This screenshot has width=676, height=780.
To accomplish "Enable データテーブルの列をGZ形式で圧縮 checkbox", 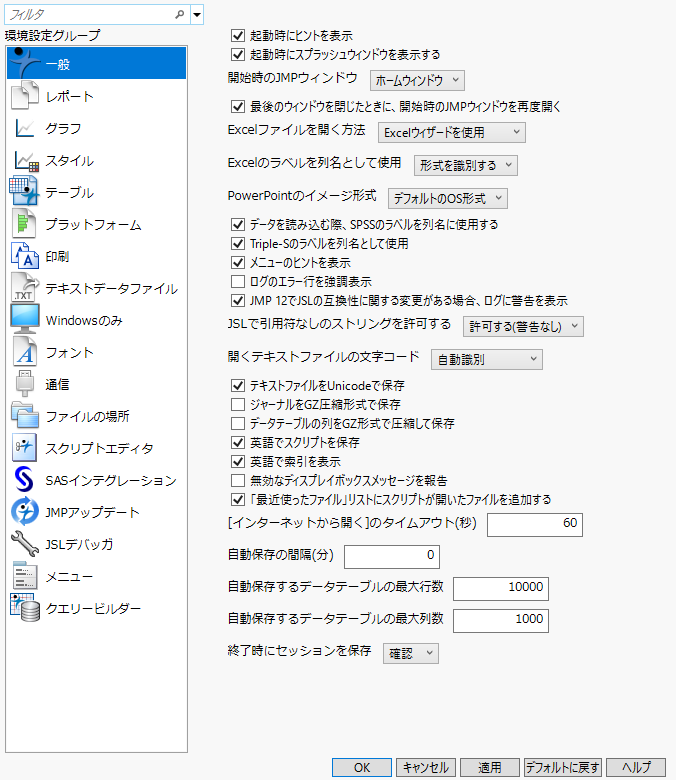I will pos(238,423).
